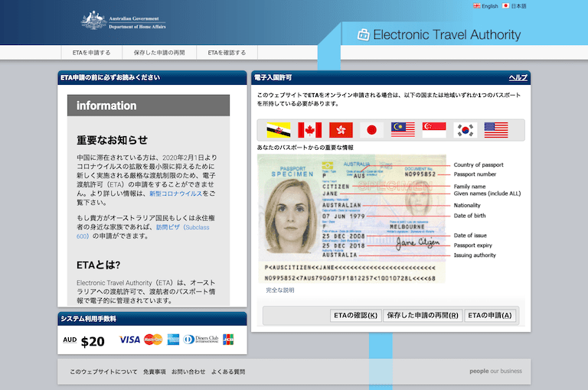
Task: Click the VISA card logo
Action: pos(129,340)
